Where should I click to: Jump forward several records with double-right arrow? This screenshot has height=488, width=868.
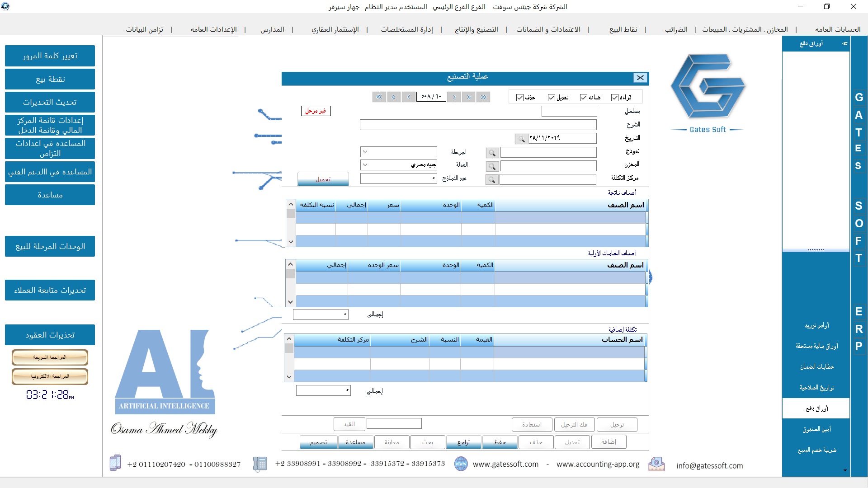[x=469, y=97]
